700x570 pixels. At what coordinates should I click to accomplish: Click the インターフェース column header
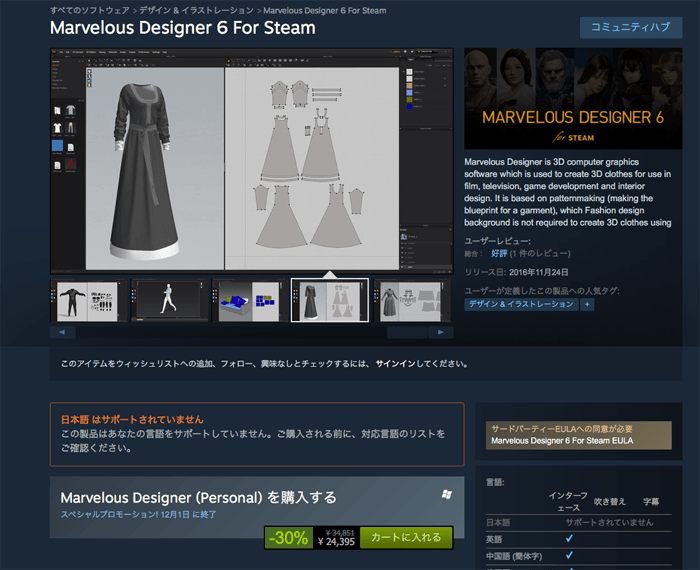(x=568, y=502)
